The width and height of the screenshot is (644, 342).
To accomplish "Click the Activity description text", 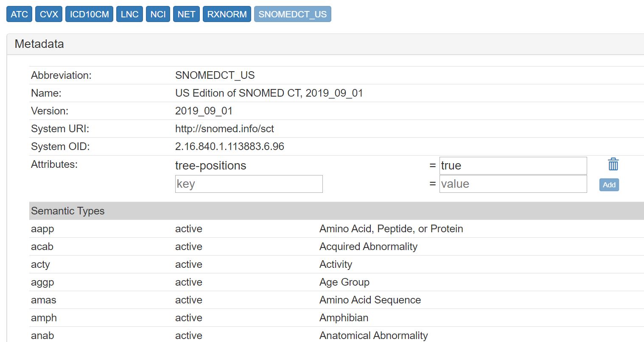I will tap(336, 264).
